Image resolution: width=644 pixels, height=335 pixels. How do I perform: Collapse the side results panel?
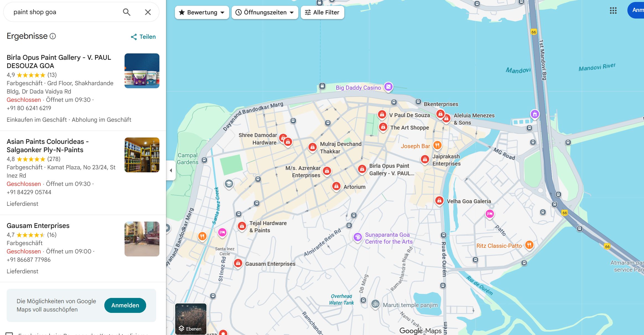(171, 170)
